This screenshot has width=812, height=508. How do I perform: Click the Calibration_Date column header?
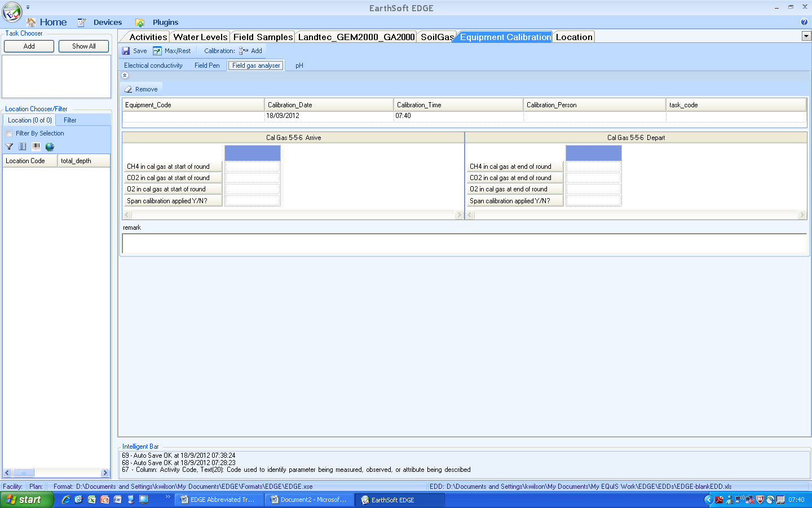pyautogui.click(x=329, y=105)
